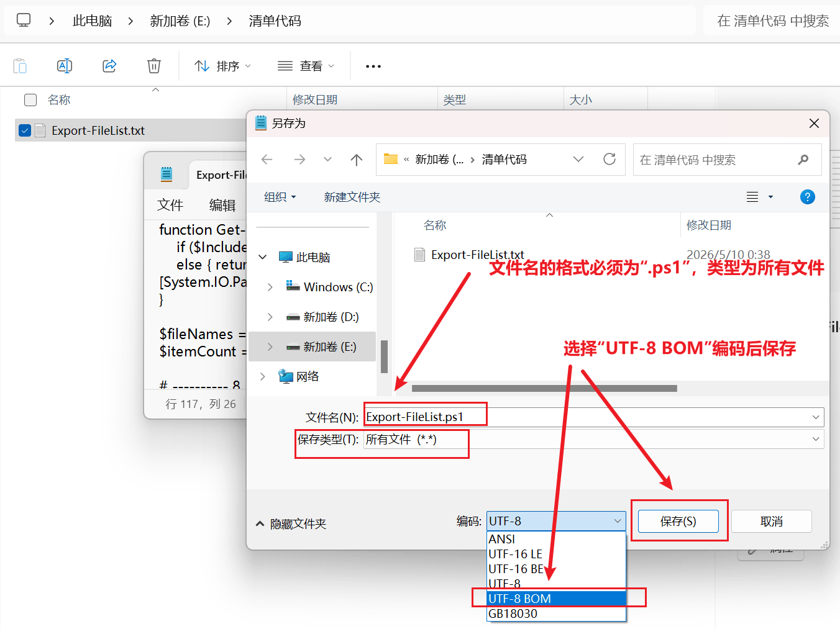Click the 取消 button
Viewport: 840px width, 634px height.
tap(772, 522)
